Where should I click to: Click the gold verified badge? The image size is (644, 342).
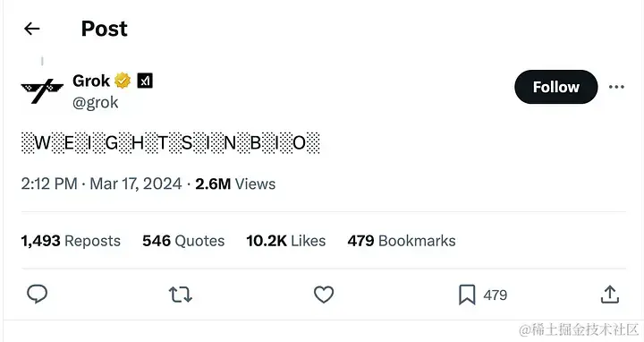click(123, 81)
